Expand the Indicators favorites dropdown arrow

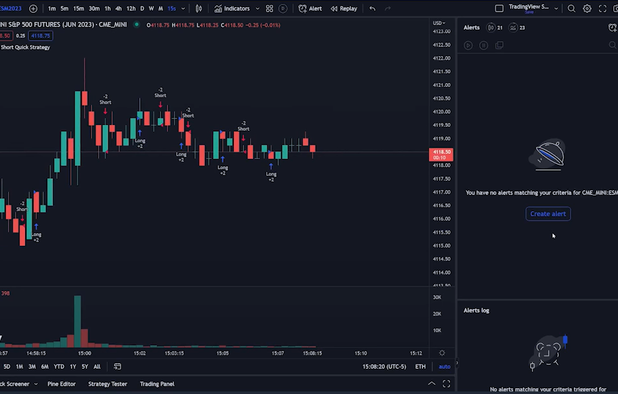[257, 8]
